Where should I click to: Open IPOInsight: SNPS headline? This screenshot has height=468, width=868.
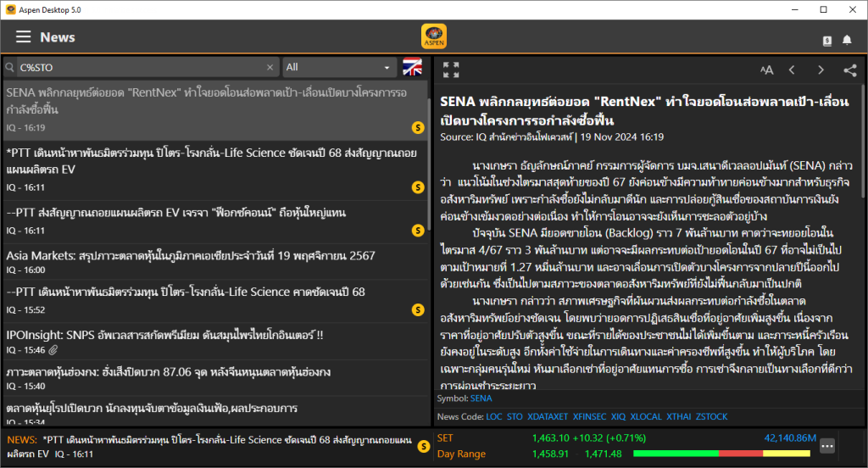(x=214, y=342)
